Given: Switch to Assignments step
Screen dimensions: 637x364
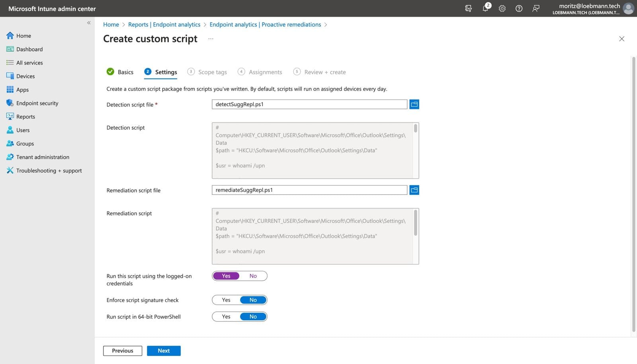Looking at the screenshot, I should point(260,72).
